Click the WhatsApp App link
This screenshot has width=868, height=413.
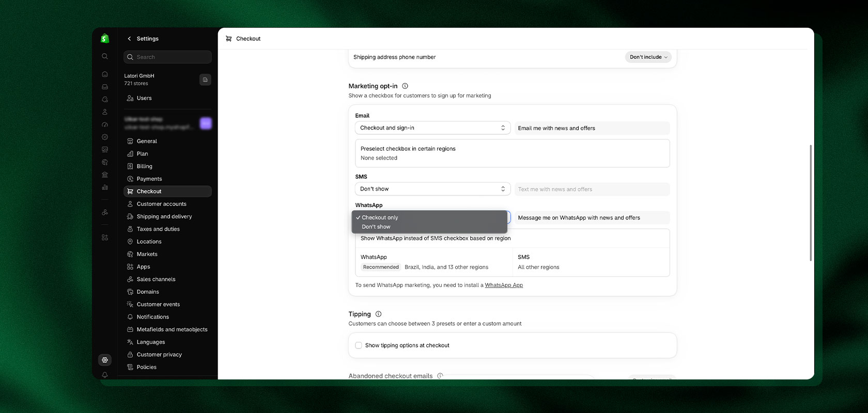(504, 285)
